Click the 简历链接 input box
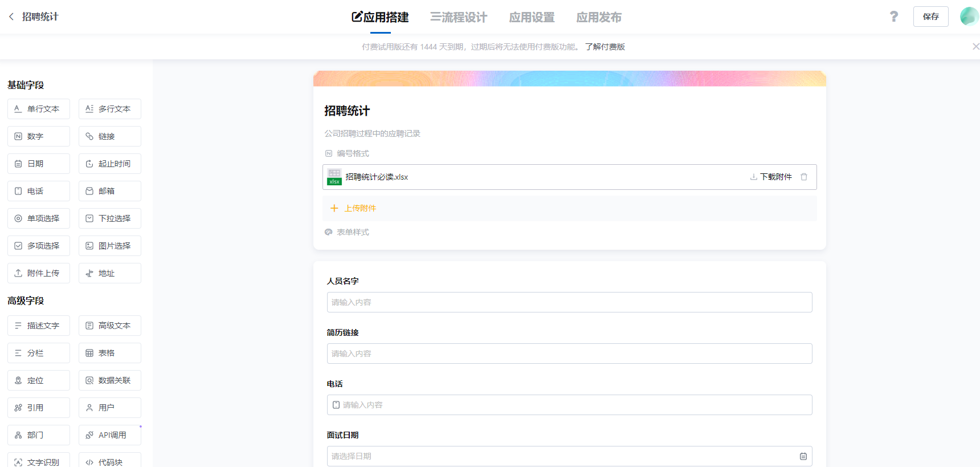This screenshot has height=467, width=980. (x=570, y=354)
